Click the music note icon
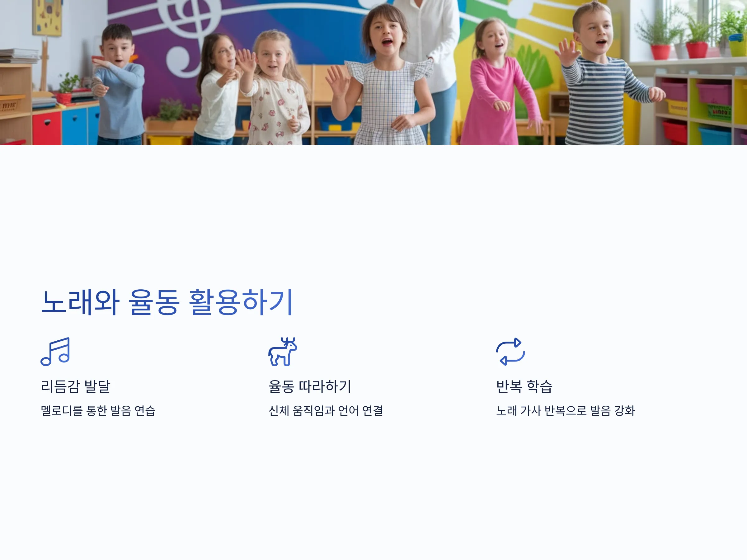 pyautogui.click(x=55, y=351)
